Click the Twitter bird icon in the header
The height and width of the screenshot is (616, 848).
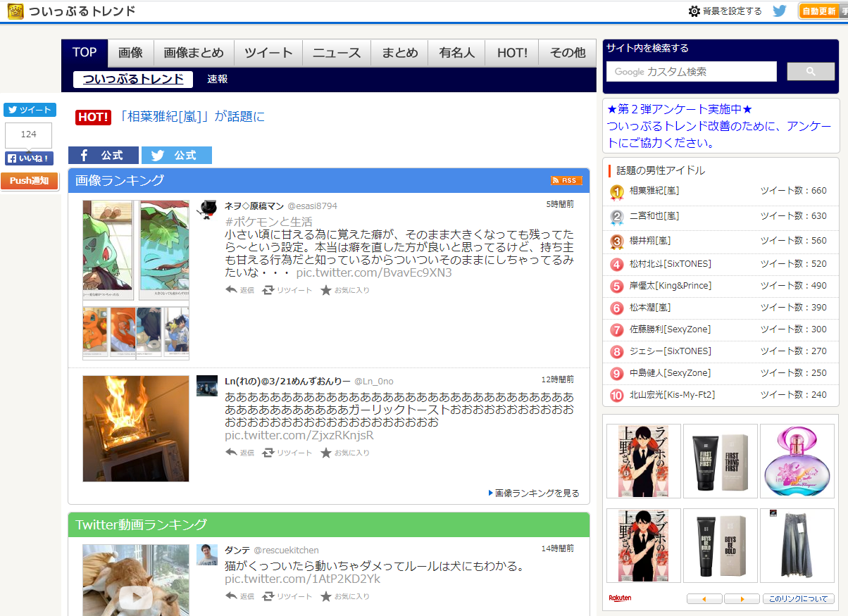779,11
